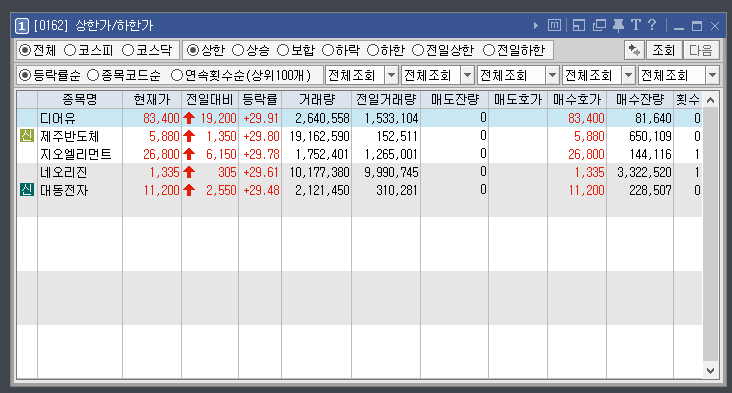Click the 3,322,520 bid quantity cell
Screen dimensions: 732x393
[x=644, y=172]
